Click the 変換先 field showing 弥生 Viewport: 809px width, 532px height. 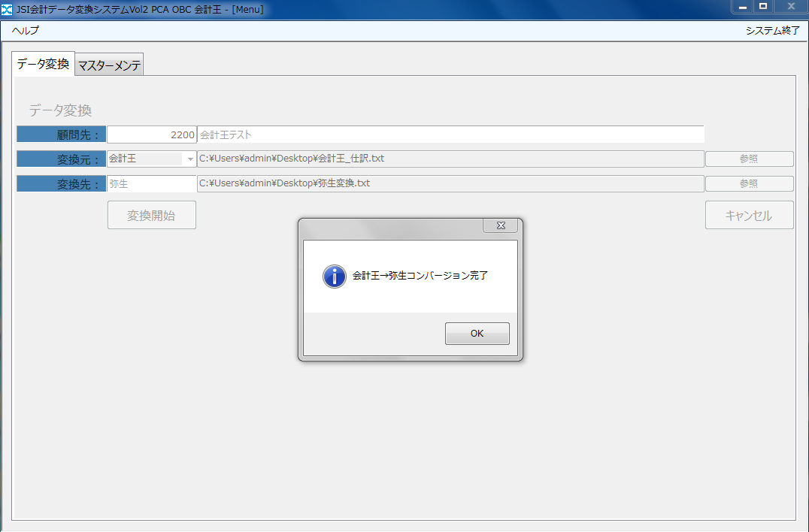point(151,183)
